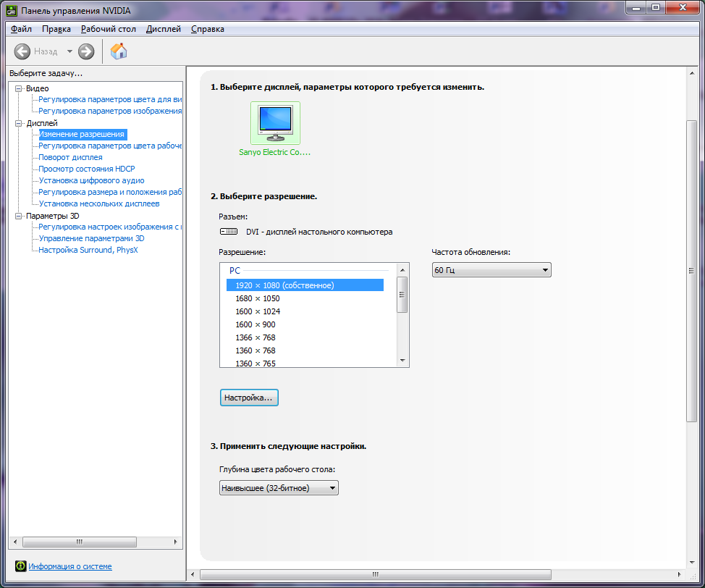Open the Справка menu

[x=208, y=29]
